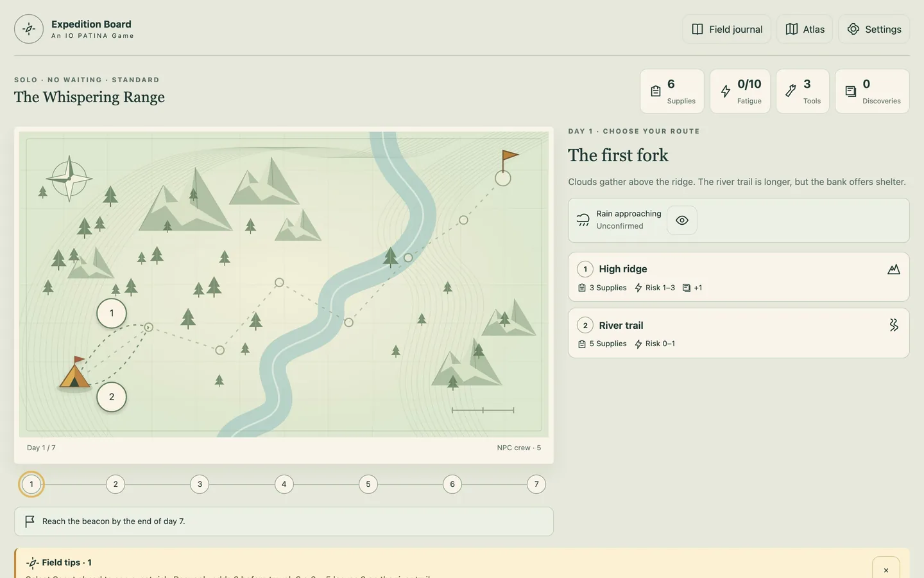Click the objective flag icon
The height and width of the screenshot is (578, 924).
[30, 521]
